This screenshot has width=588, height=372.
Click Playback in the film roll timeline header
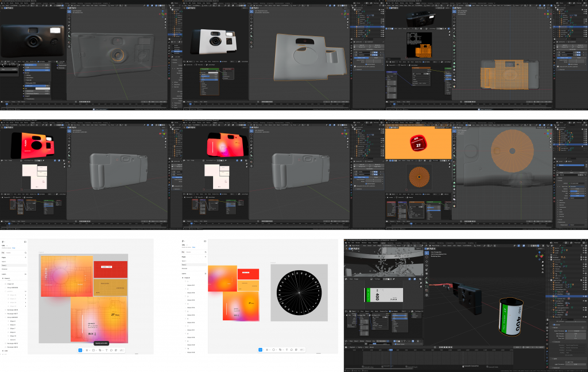click(x=351, y=347)
